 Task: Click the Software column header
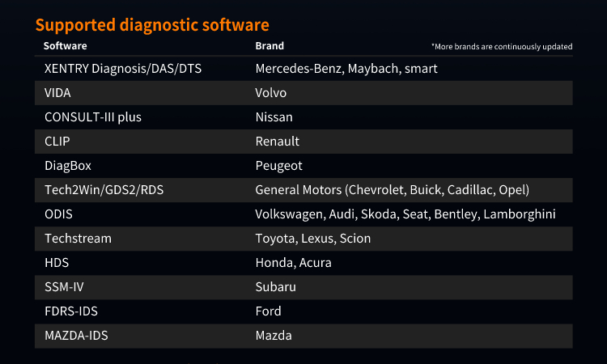[x=65, y=46]
